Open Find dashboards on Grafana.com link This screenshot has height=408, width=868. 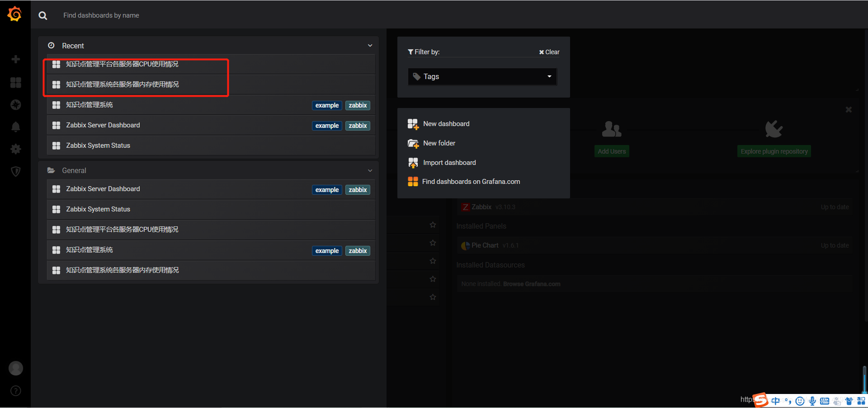pos(471,182)
